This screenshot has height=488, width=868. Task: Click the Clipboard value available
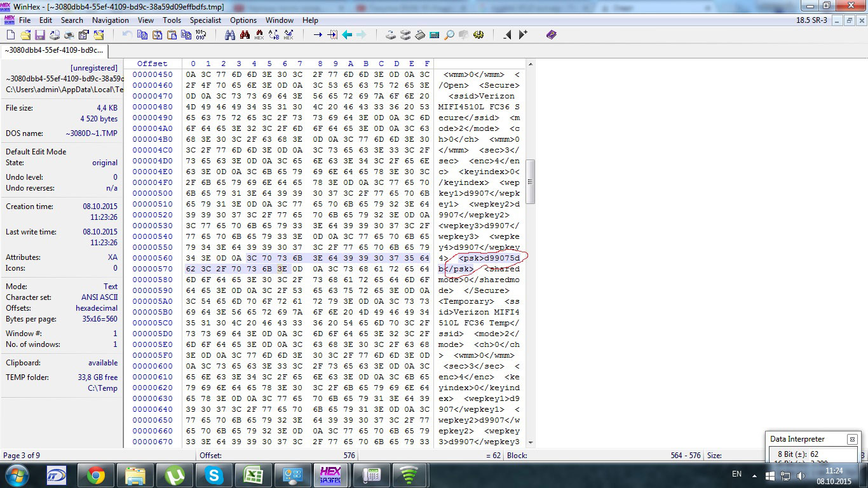[x=103, y=363]
